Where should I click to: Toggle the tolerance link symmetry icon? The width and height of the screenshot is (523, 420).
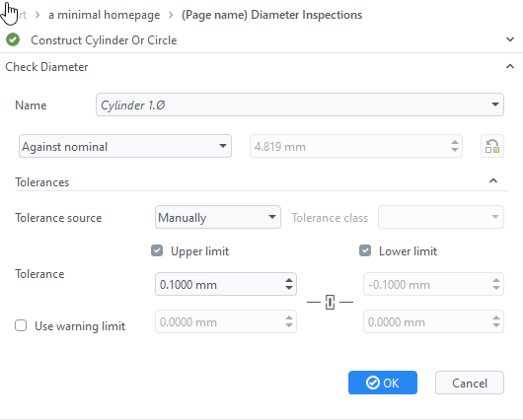pyautogui.click(x=330, y=302)
